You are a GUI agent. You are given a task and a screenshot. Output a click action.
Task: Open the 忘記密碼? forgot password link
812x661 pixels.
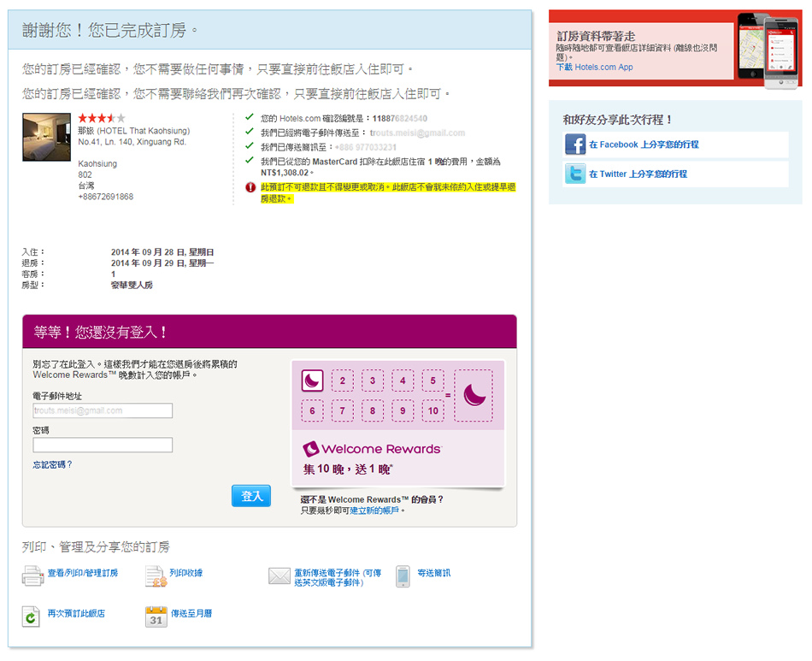(x=52, y=464)
